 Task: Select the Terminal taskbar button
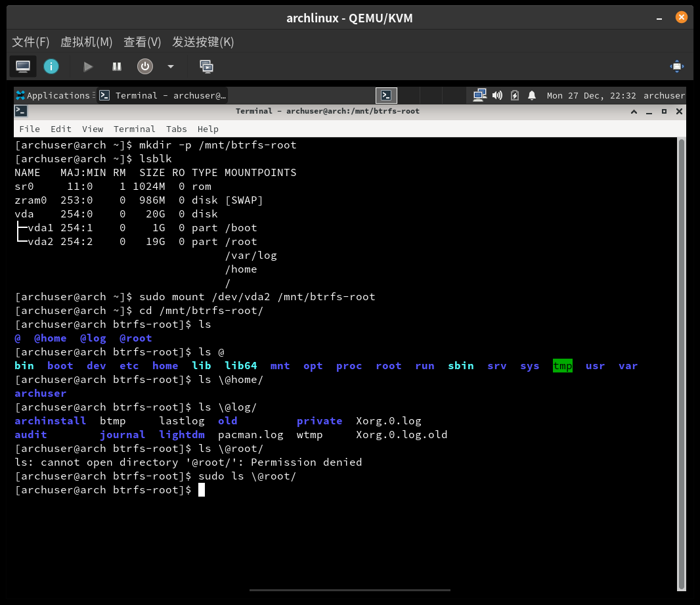[163, 95]
